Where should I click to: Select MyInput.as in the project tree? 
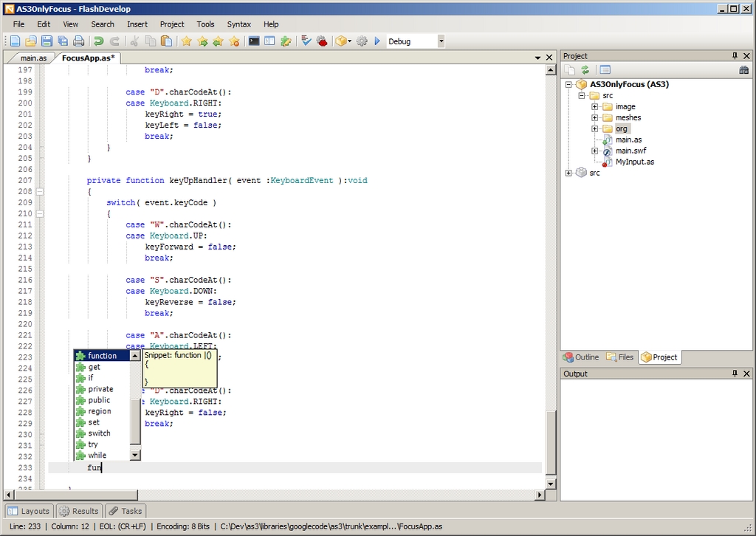coord(634,162)
